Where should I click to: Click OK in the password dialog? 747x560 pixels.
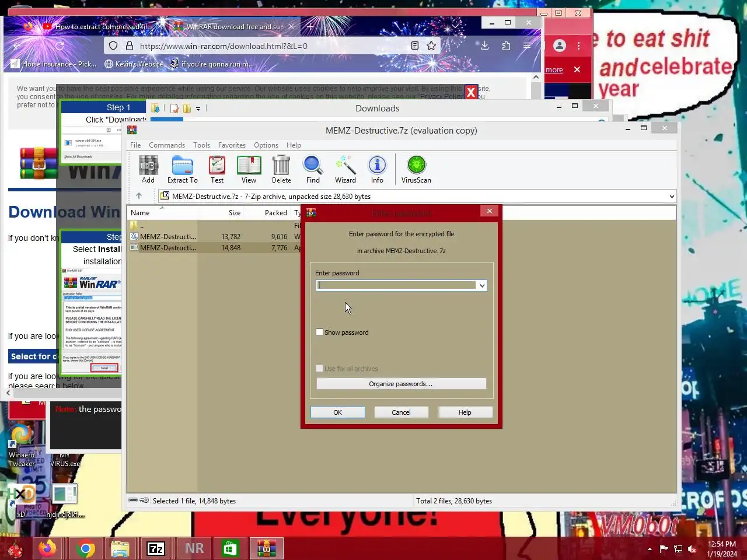(x=338, y=412)
